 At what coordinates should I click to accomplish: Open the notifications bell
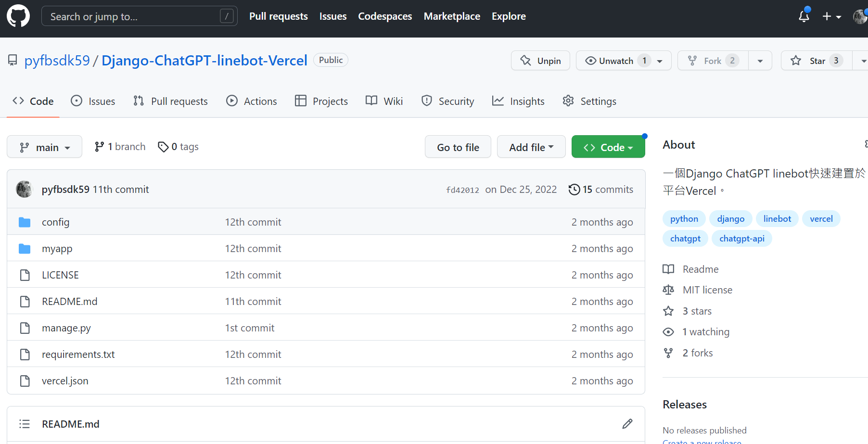804,16
